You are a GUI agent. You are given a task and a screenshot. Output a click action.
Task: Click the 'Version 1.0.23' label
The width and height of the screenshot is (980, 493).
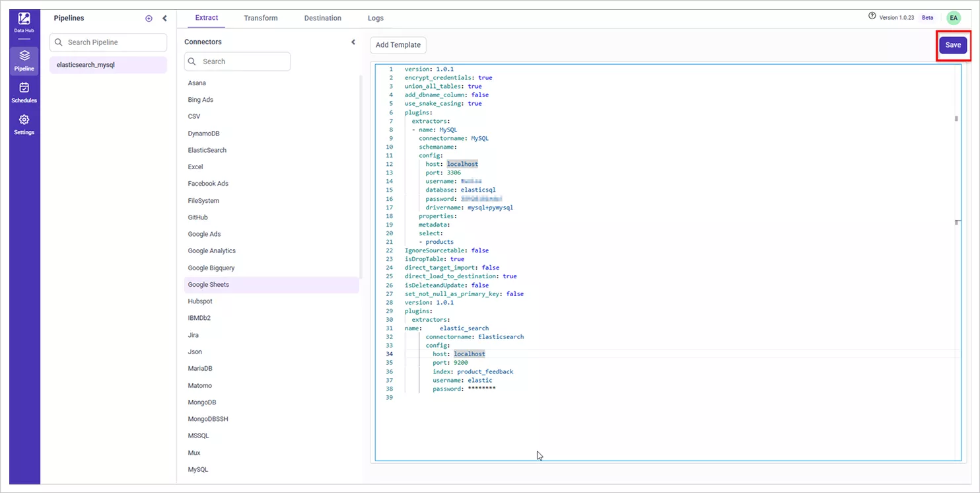pos(897,18)
